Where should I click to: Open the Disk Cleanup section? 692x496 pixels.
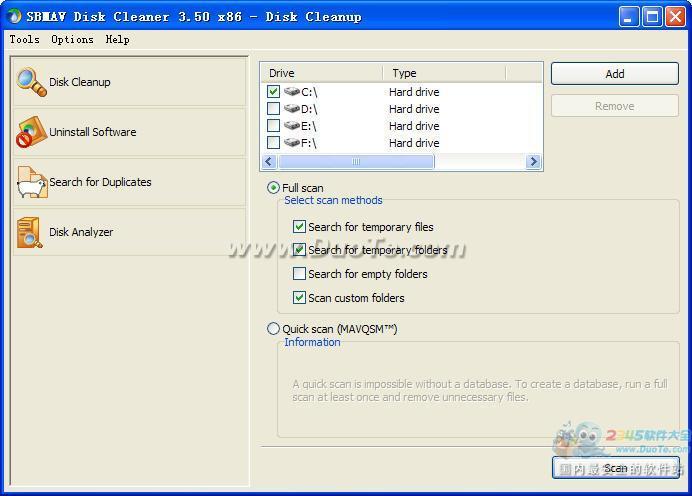[129, 82]
